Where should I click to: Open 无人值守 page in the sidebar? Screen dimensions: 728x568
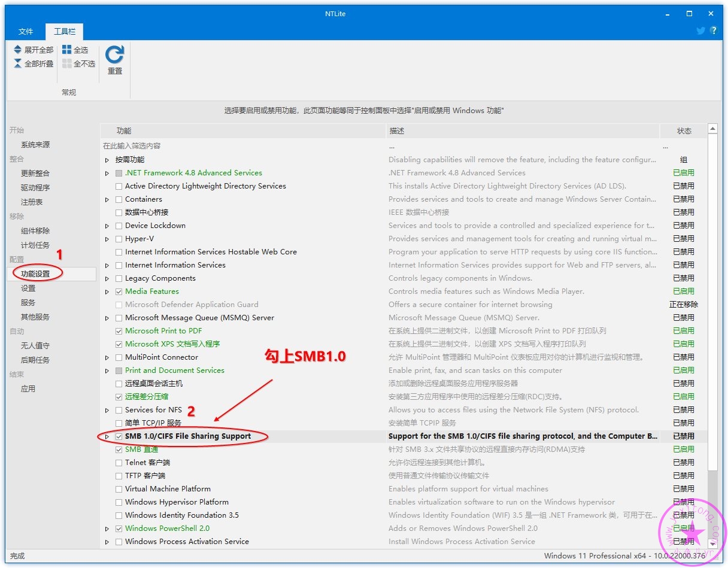click(35, 346)
